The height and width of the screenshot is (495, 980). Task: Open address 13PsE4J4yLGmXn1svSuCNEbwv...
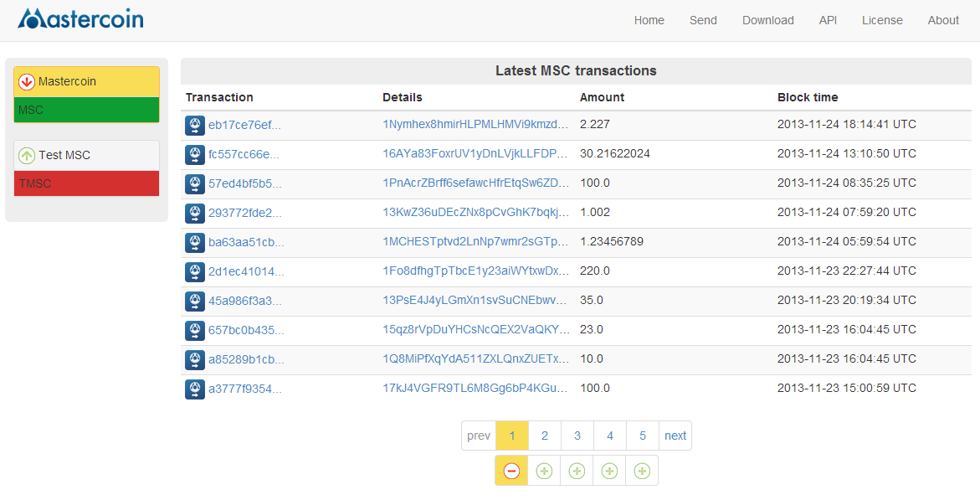(x=475, y=300)
